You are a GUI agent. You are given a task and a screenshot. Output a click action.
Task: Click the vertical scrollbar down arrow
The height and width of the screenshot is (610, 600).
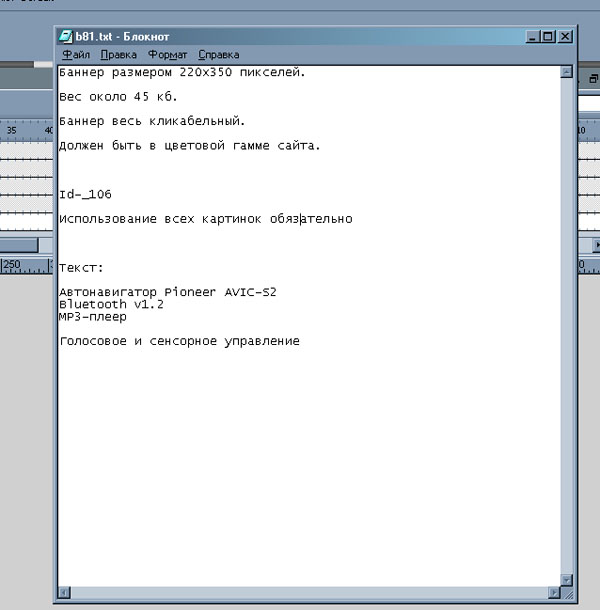coord(566,580)
